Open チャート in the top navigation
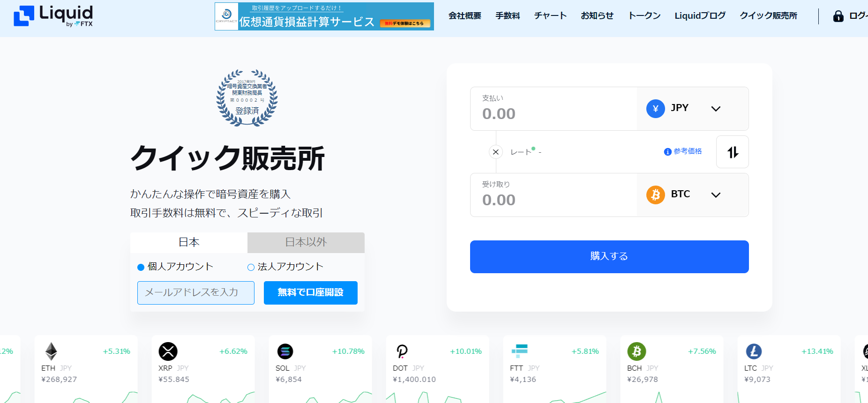 [550, 16]
